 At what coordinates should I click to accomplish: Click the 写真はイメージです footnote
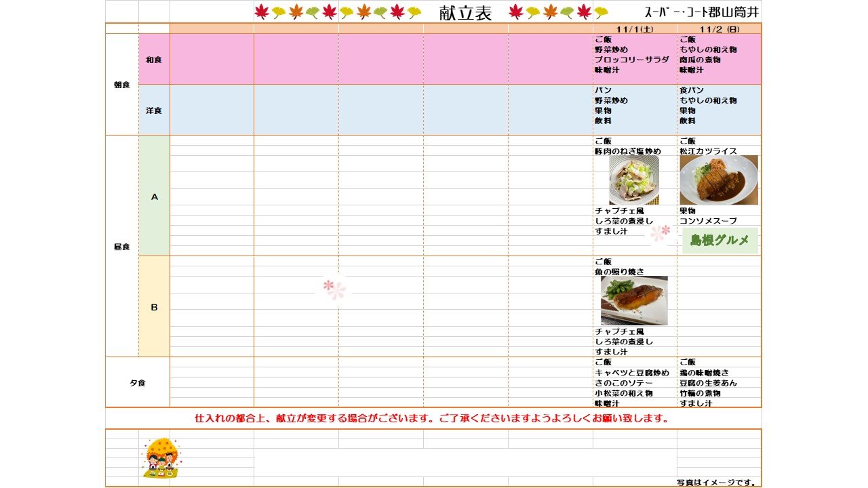coord(717,483)
